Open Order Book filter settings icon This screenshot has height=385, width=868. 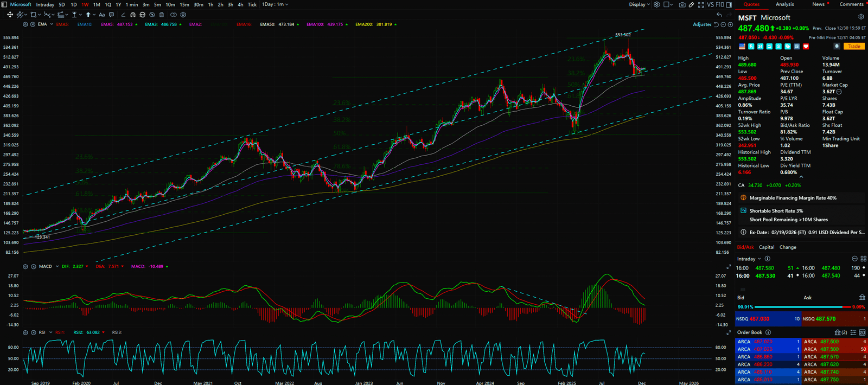[853, 332]
